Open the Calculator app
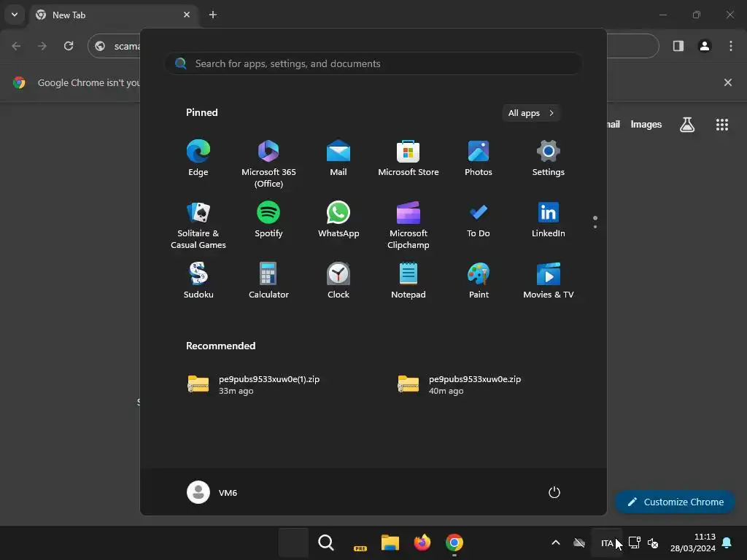The height and width of the screenshot is (560, 747). pyautogui.click(x=268, y=281)
